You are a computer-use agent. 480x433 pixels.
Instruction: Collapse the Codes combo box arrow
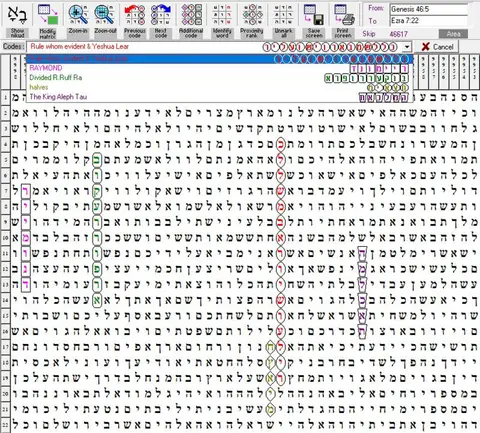pyautogui.click(x=407, y=47)
